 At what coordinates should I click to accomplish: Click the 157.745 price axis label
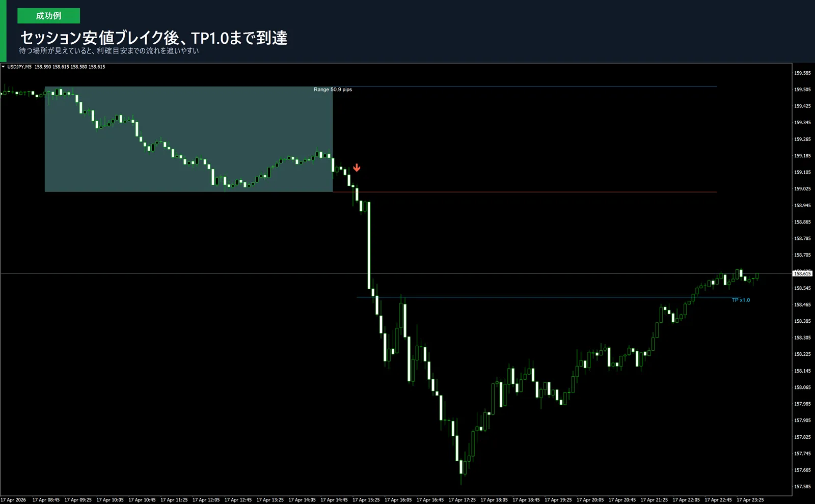tap(802, 454)
